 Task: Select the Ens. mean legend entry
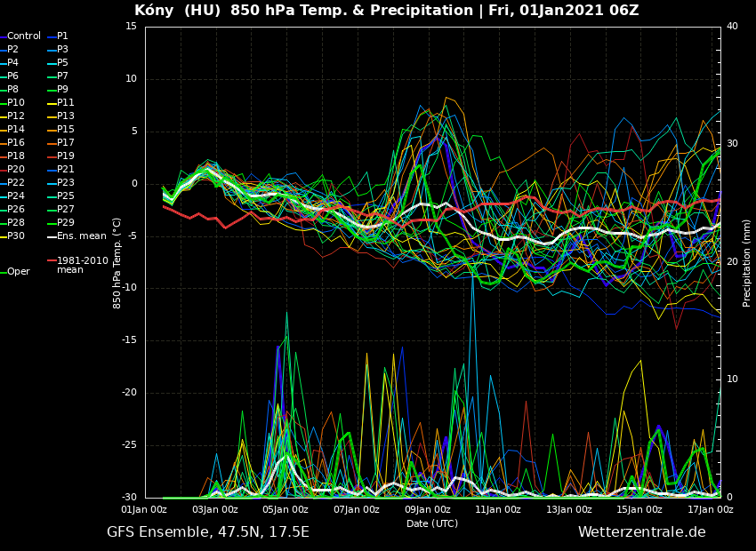81,236
